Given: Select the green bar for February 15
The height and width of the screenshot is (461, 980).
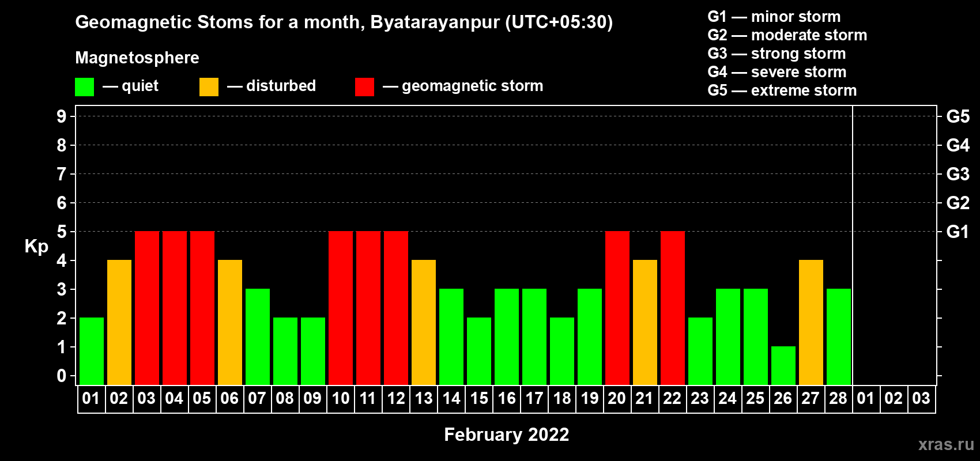Looking at the screenshot, I should 479,351.
